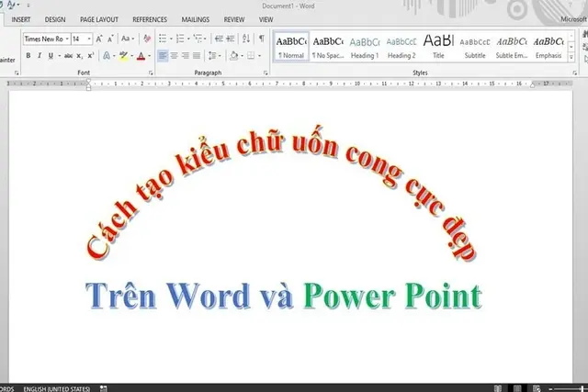Apply the red font color
The width and height of the screenshot is (588, 392).
click(141, 56)
